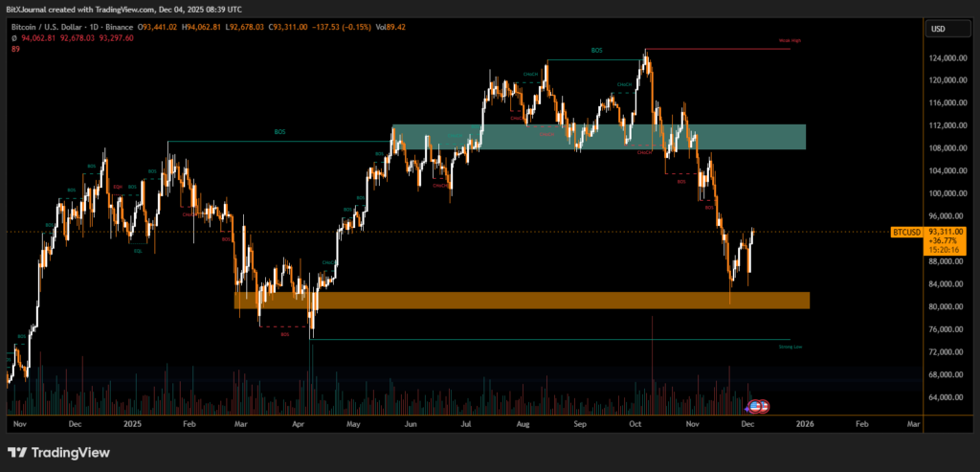
Task: Click the 15:20:16 bar countdown timer
Action: [x=945, y=253]
